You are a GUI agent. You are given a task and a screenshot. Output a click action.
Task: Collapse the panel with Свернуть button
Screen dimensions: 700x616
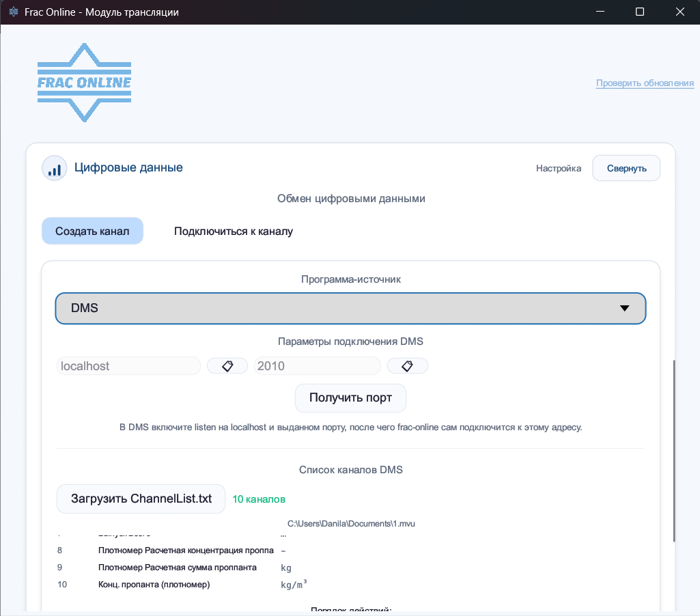coord(626,168)
